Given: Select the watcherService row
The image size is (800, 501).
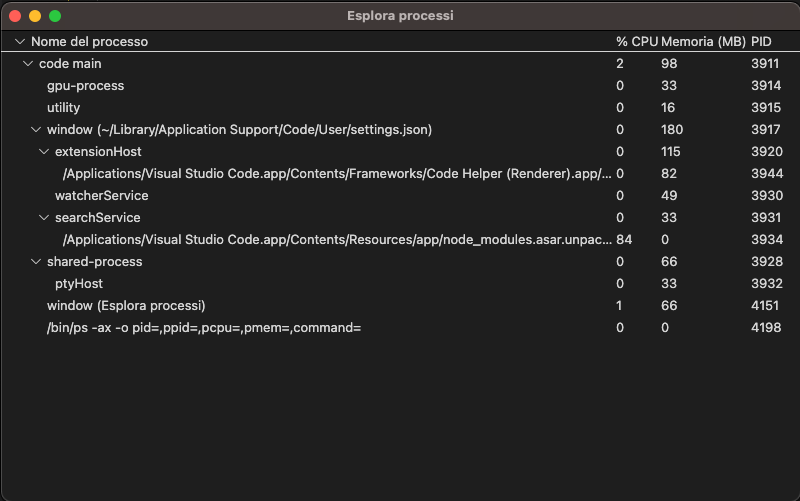Looking at the screenshot, I should [400, 195].
